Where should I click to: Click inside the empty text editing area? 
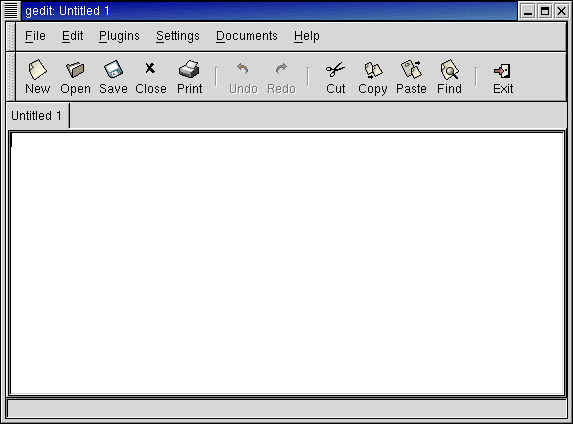(287, 263)
